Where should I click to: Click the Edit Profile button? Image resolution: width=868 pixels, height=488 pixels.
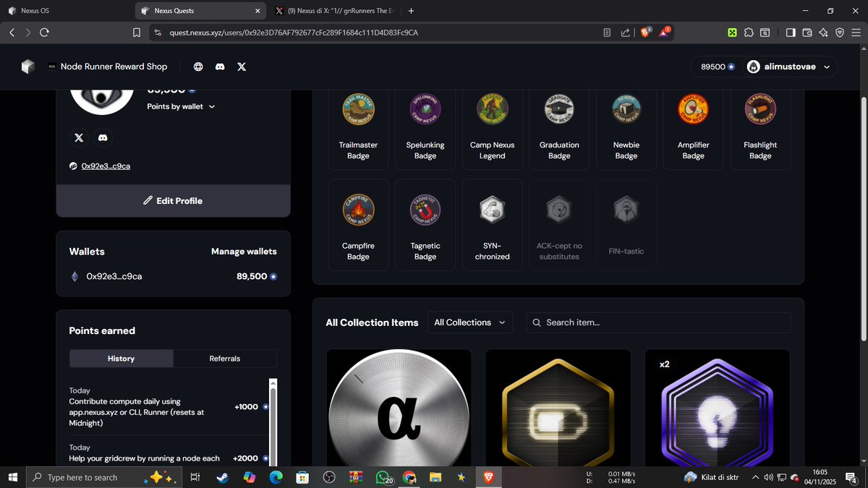click(x=173, y=200)
